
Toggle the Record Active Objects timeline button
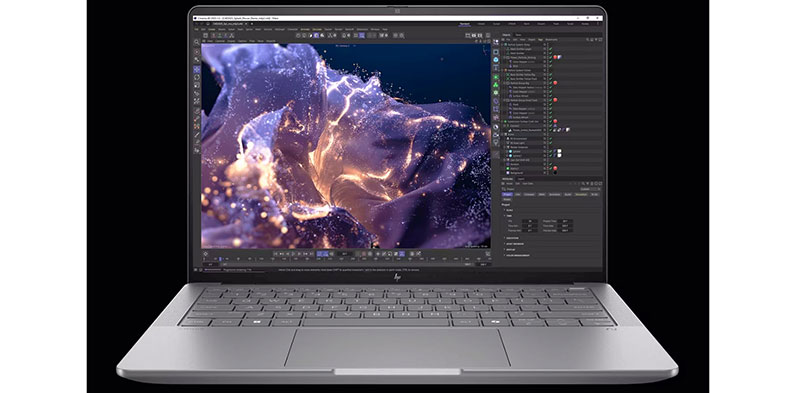pyautogui.click(x=358, y=254)
